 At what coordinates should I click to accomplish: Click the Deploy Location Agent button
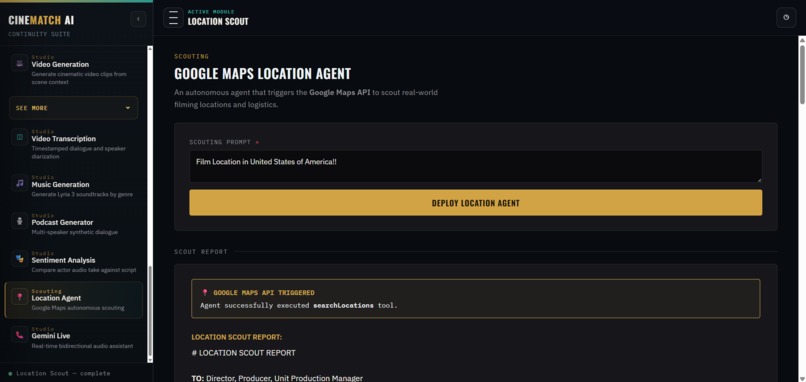(x=475, y=203)
